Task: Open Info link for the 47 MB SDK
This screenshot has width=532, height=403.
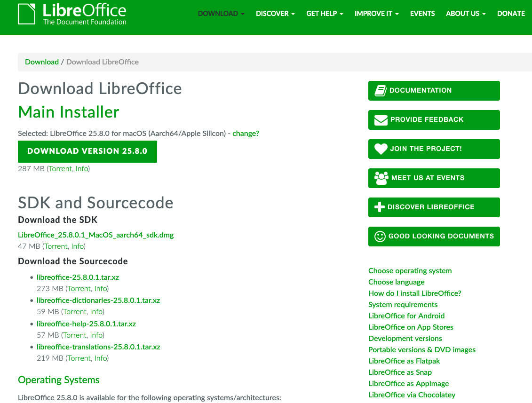Action: pos(77,246)
